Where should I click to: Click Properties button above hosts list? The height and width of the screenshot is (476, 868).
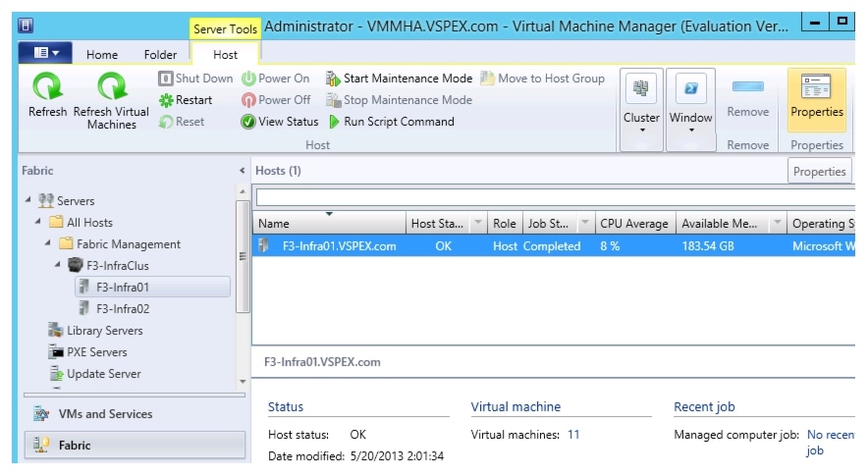tap(819, 171)
